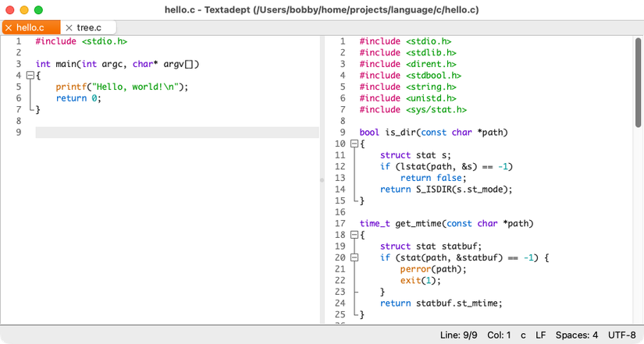
Task: Click 'int main' declaration on line 3
Action: click(117, 64)
